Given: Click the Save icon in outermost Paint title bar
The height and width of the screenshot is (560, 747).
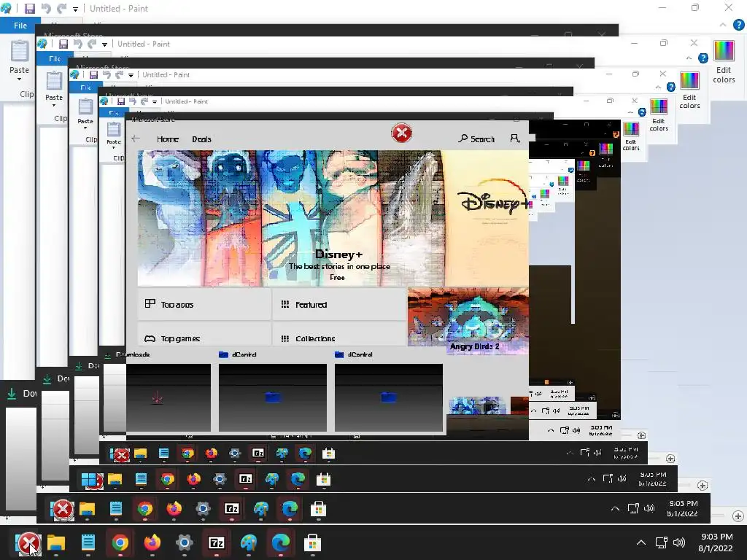Looking at the screenshot, I should (x=29, y=9).
